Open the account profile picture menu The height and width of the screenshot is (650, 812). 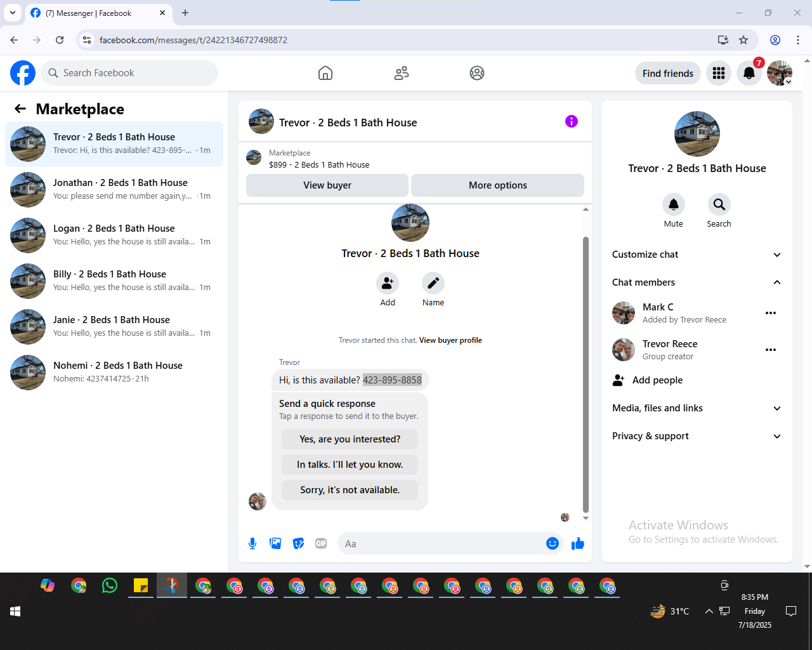click(780, 73)
